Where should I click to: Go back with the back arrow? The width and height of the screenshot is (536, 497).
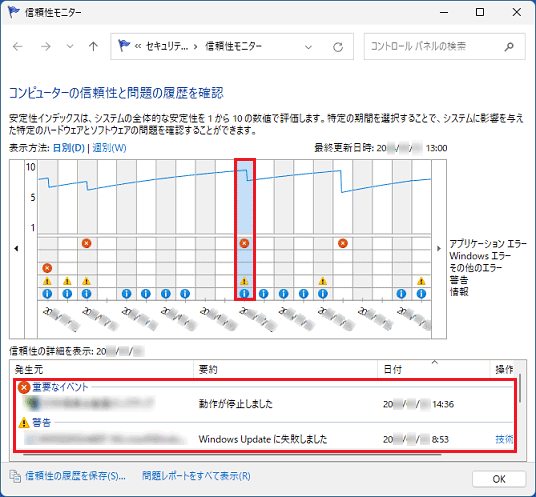pos(17,46)
